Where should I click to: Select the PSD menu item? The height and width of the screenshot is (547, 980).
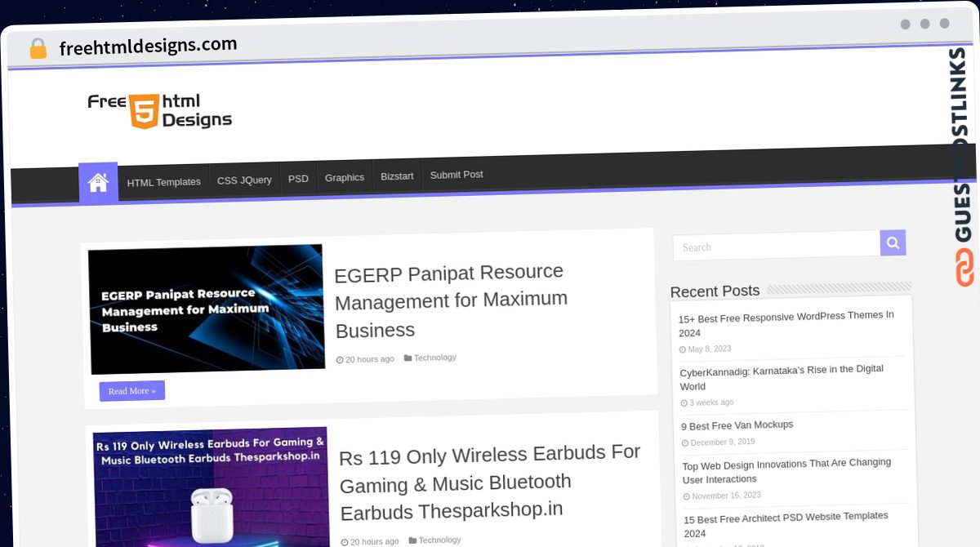[298, 178]
